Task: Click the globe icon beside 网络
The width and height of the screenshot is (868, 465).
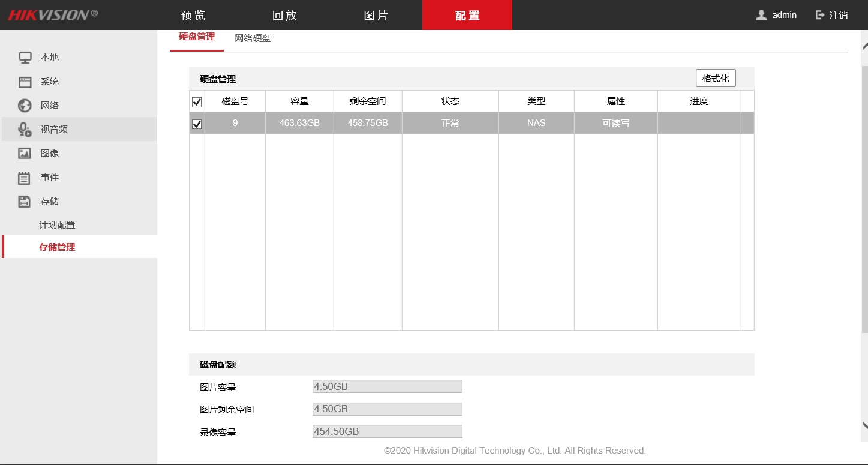Action: tap(25, 106)
